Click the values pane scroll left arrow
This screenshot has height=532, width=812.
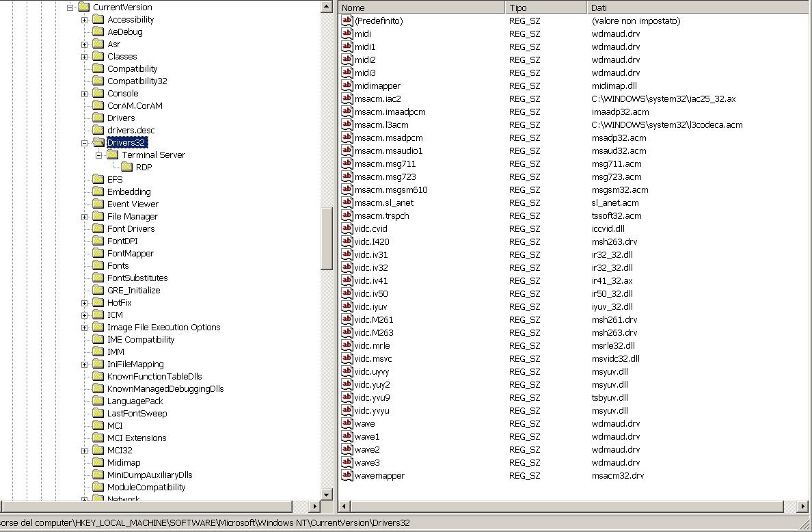(x=345, y=506)
